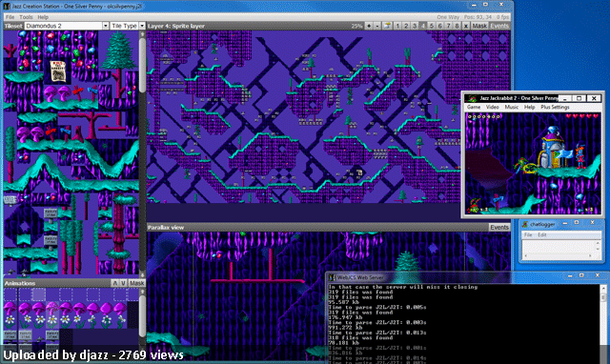Switch to layer 1 button
The image size is (610, 364).
click(x=397, y=26)
